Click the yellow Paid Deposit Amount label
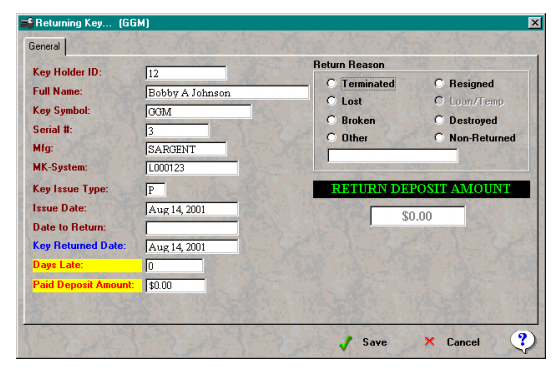The width and height of the screenshot is (556, 370). point(87,285)
